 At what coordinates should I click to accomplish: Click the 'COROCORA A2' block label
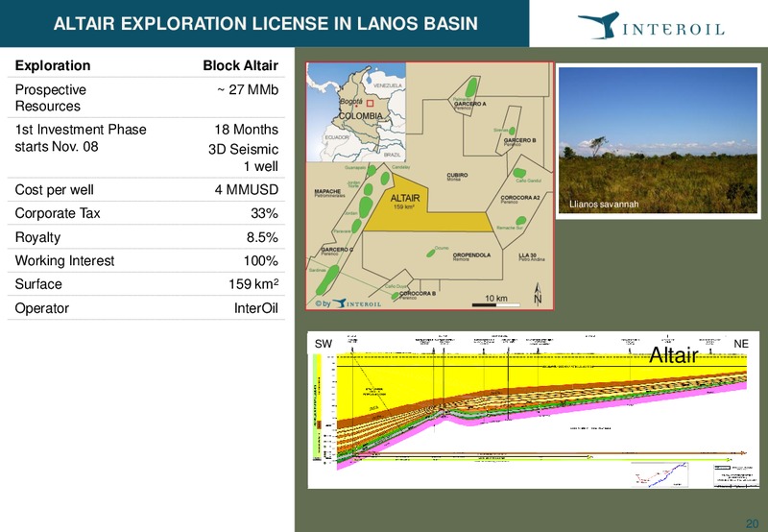pyautogui.click(x=520, y=198)
